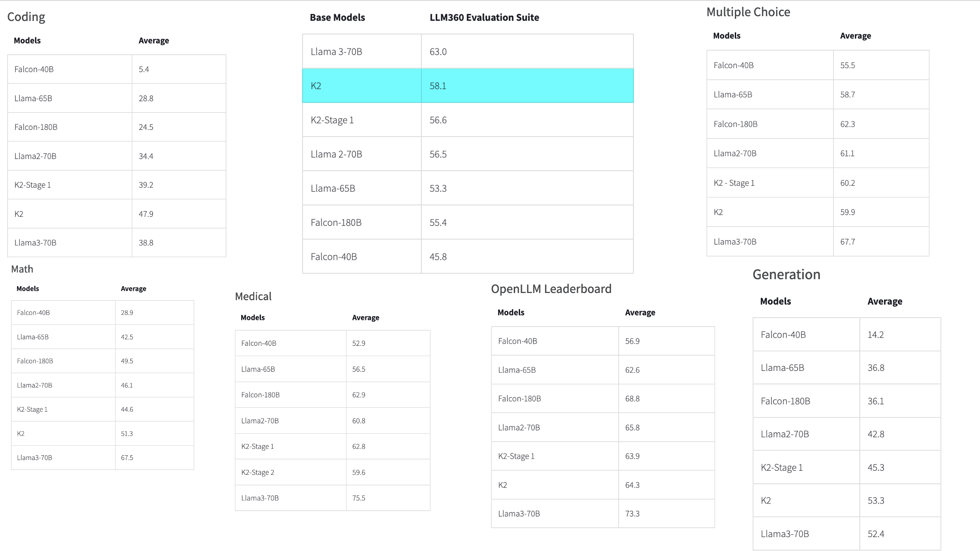Select Llama 2-70B in Base Models table
The image size is (980, 551).
tap(336, 154)
